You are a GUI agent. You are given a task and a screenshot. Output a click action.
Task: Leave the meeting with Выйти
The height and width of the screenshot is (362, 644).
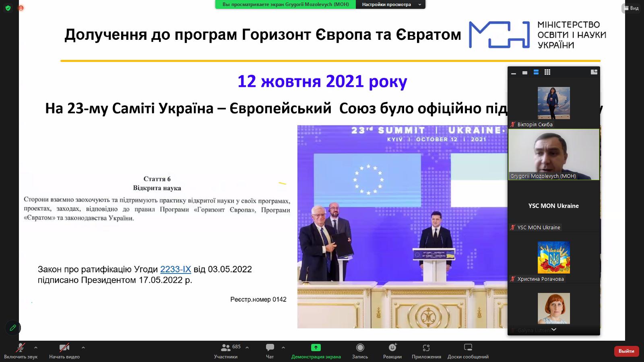click(626, 351)
